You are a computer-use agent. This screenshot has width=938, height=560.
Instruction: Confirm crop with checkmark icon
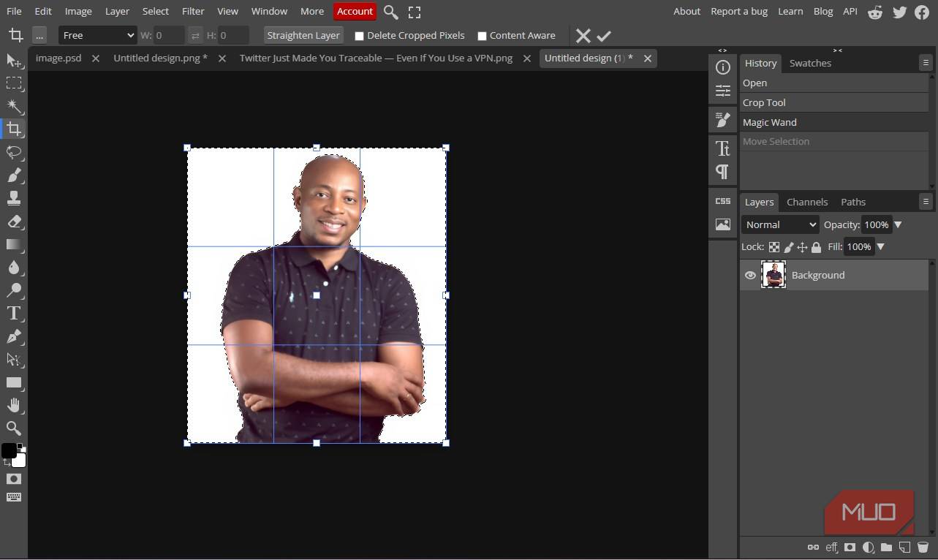pos(604,36)
